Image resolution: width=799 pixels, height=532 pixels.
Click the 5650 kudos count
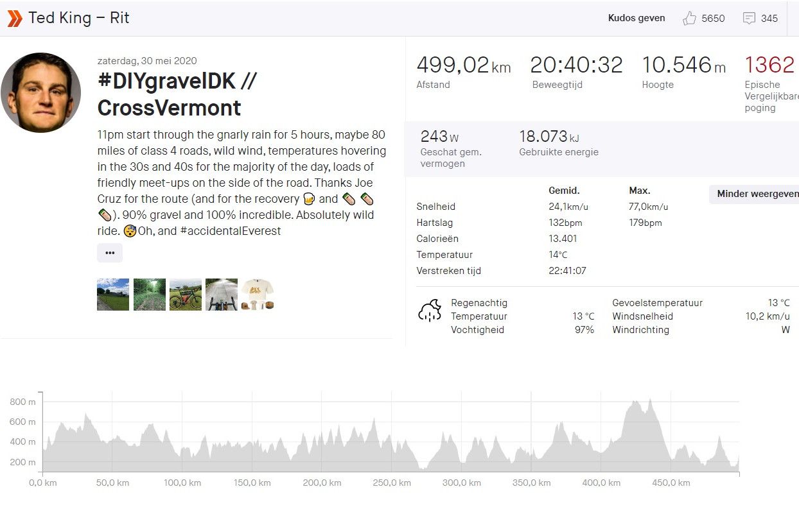click(713, 18)
